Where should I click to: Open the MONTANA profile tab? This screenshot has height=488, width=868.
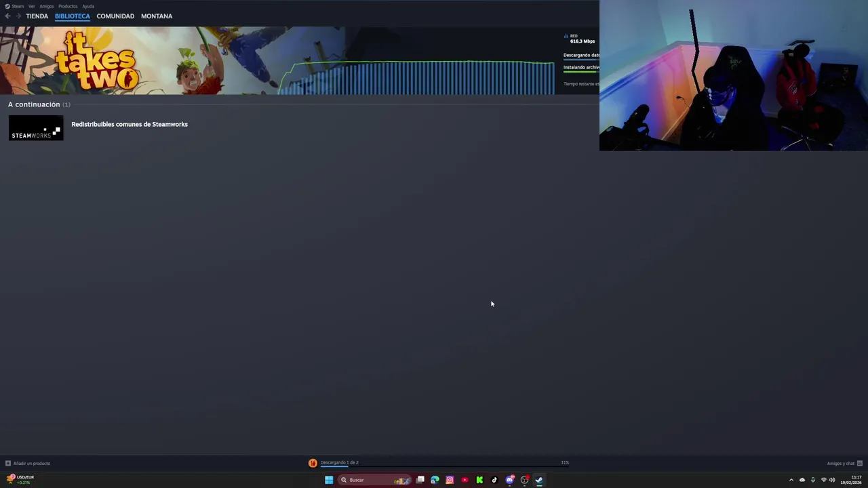(157, 16)
